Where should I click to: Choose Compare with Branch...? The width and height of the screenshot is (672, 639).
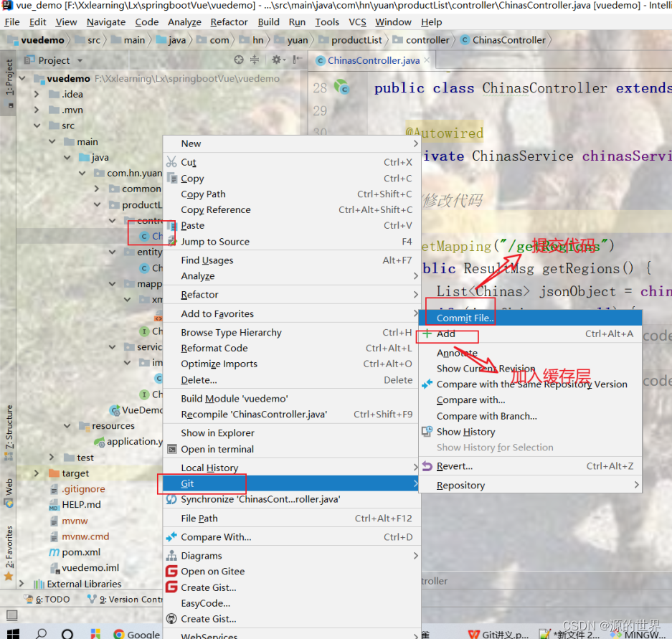coord(530,416)
